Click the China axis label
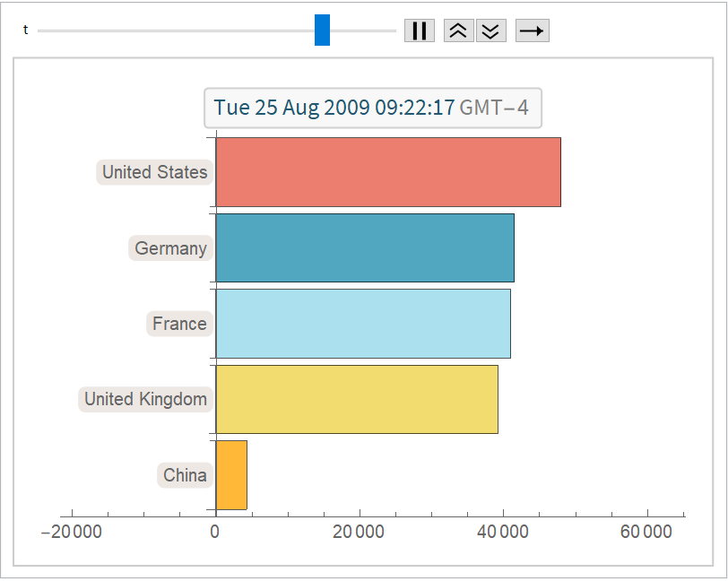 (185, 474)
